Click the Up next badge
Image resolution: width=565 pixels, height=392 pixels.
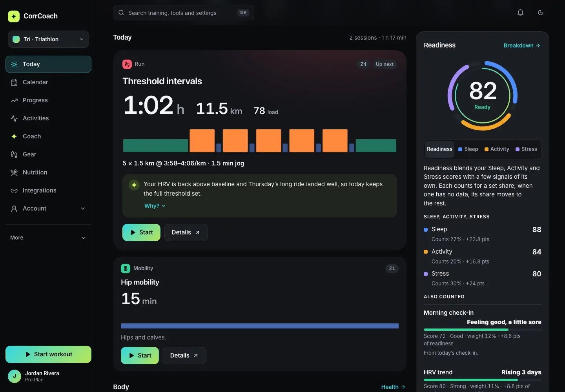385,64
